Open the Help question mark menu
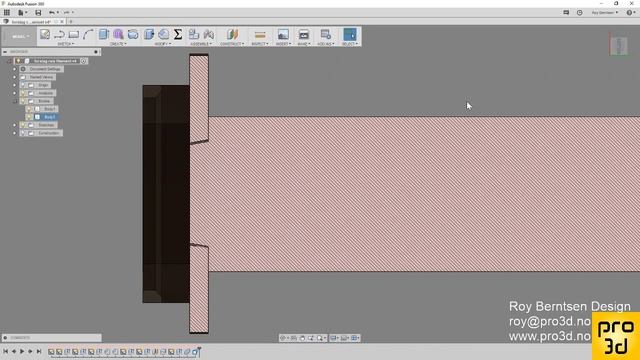640x360 pixels. coord(630,13)
